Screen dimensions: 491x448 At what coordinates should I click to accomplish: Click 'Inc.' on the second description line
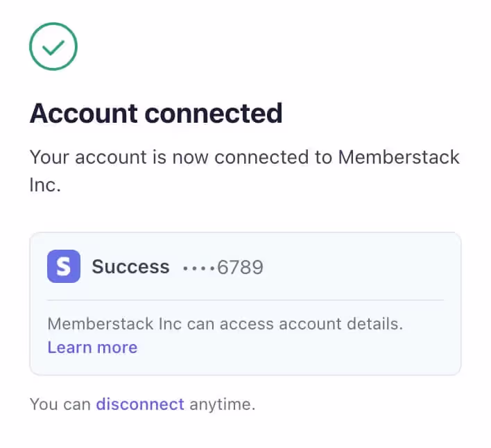pos(45,186)
